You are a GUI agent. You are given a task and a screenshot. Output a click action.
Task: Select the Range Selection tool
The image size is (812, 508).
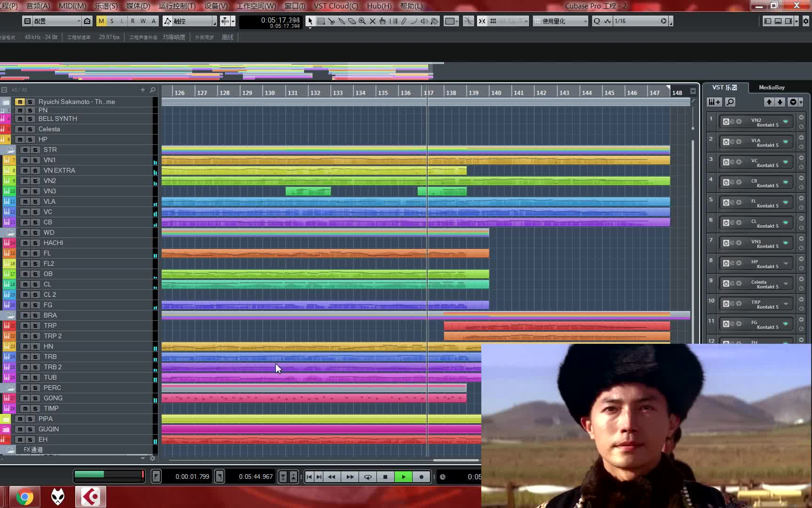pos(321,21)
